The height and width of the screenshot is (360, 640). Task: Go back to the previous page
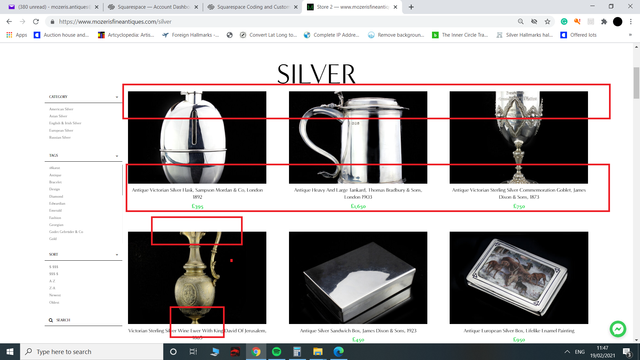coord(9,22)
